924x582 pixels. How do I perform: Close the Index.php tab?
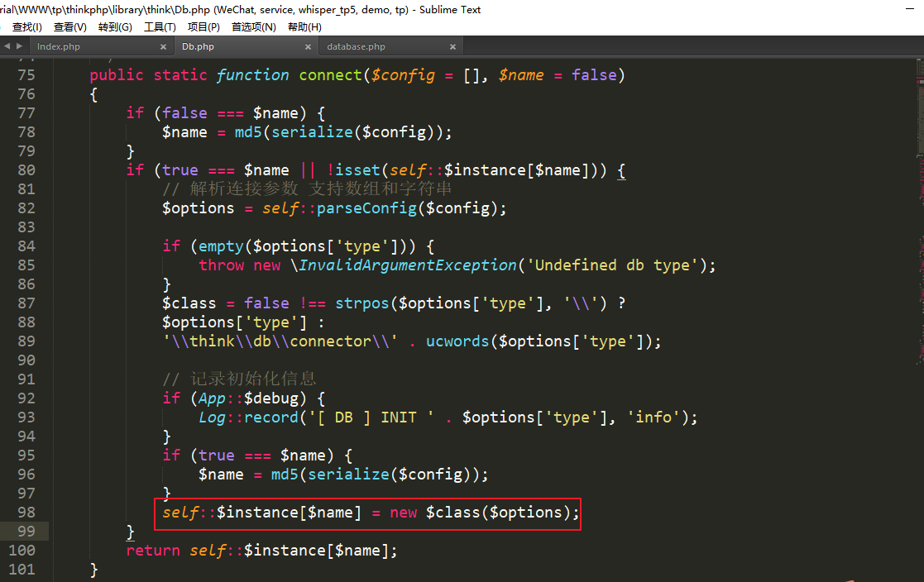pyautogui.click(x=163, y=47)
